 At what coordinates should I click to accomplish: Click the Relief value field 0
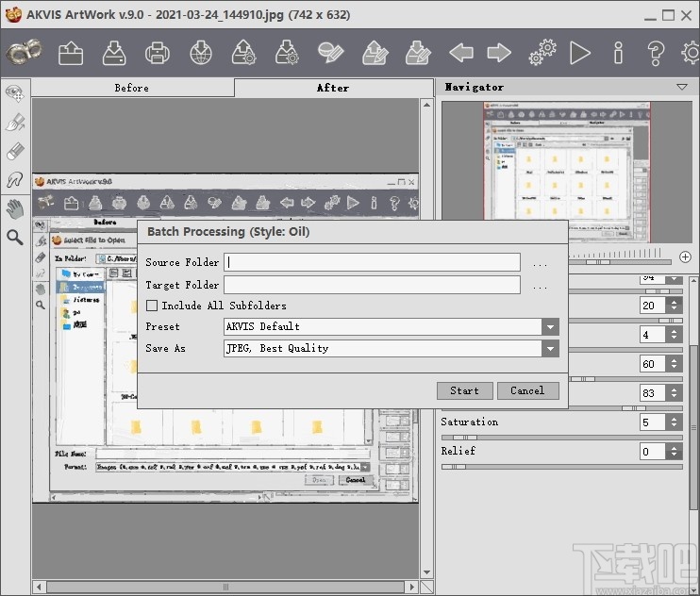pyautogui.click(x=652, y=452)
